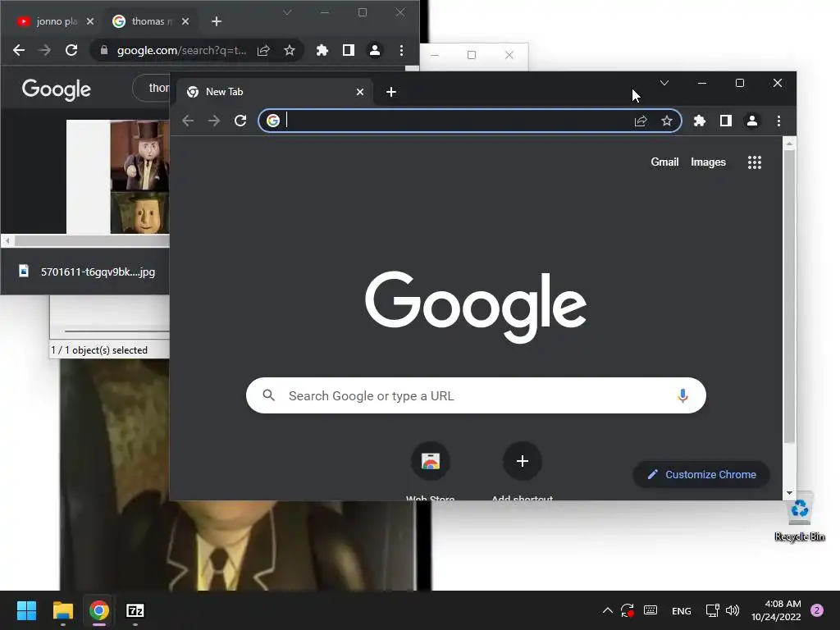Switch to jonno YouTube tab in back window
The image size is (840, 630).
coord(53,21)
